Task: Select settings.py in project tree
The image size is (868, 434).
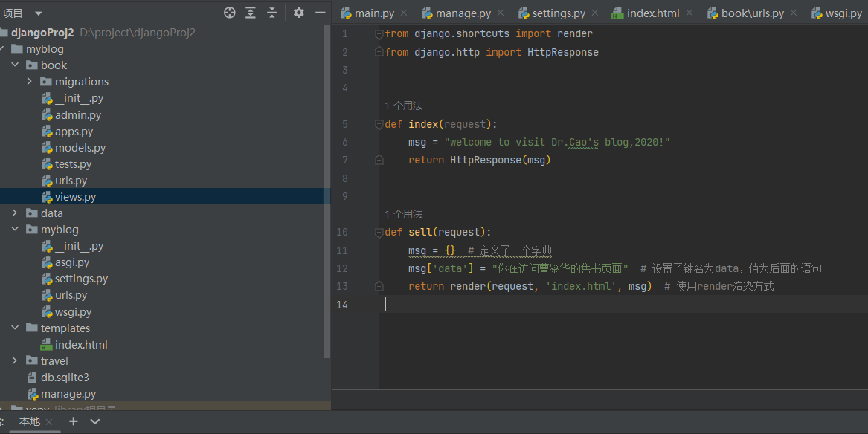Action: [81, 279]
